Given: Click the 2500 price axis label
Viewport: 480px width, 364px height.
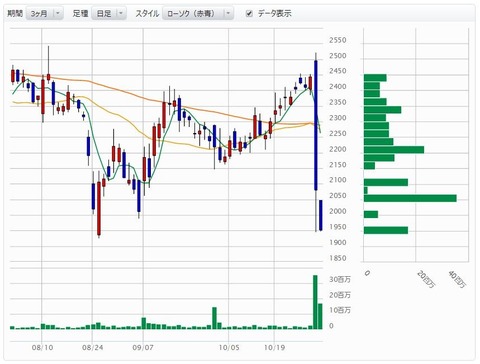Looking at the screenshot, I should [x=338, y=56].
